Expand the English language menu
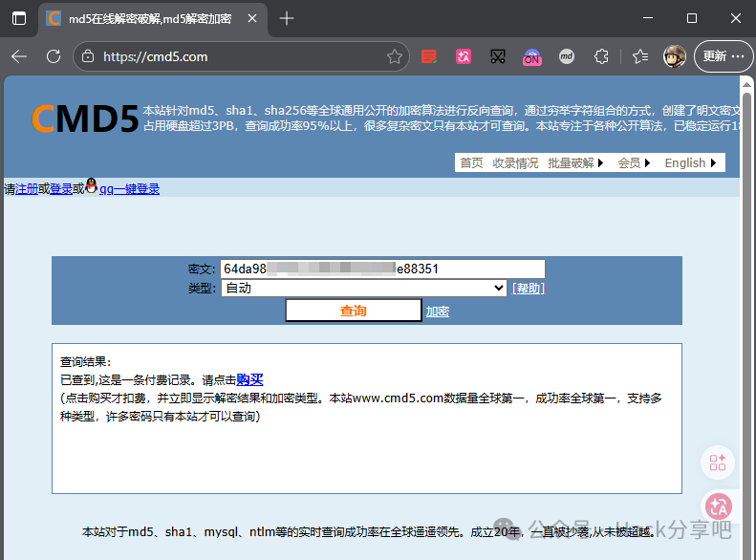The height and width of the screenshot is (560, 756). point(690,162)
